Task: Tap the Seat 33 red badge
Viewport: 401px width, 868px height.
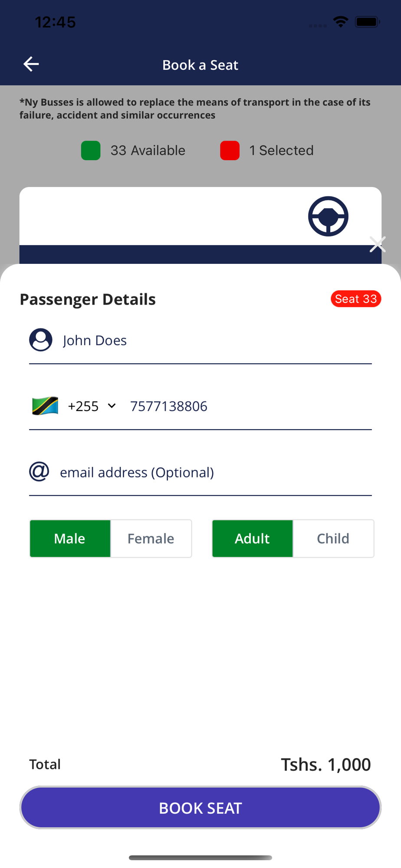Action: pyautogui.click(x=356, y=299)
